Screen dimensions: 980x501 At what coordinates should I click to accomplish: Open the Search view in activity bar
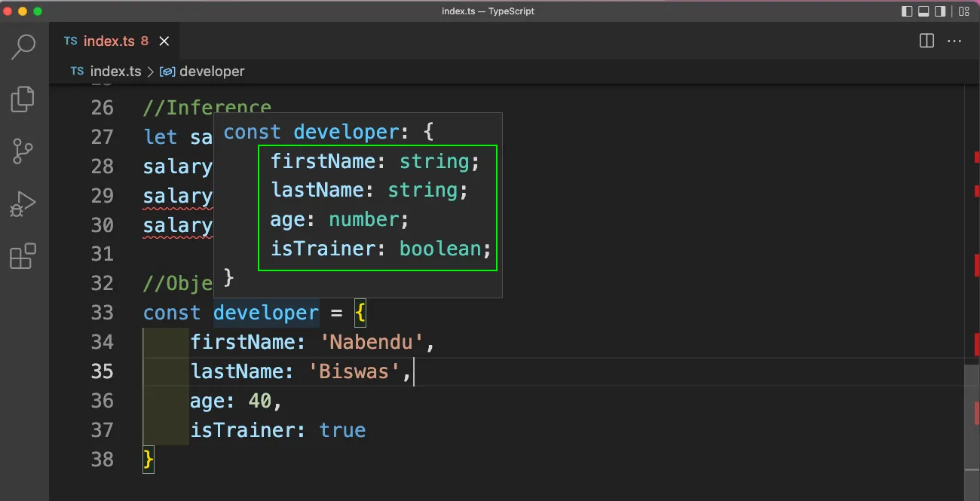point(24,47)
